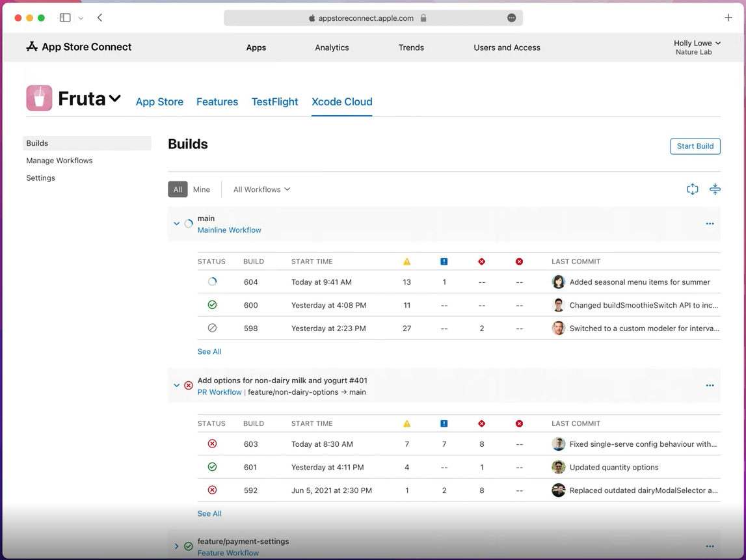Open the Analytics menu
Image resolution: width=746 pixels, height=560 pixels.
[x=332, y=47]
